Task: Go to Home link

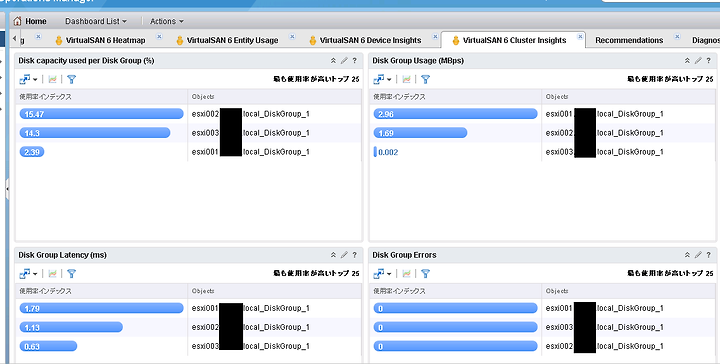Action: [36, 21]
